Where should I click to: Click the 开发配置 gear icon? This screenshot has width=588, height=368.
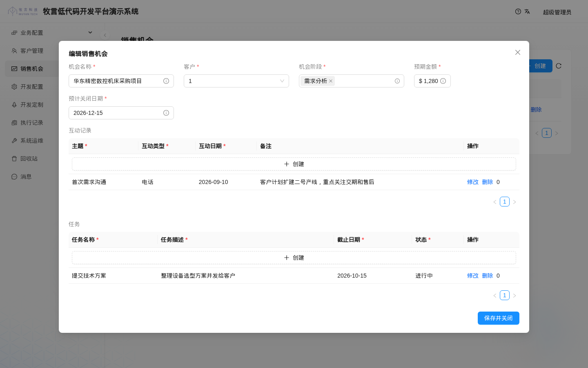point(14,87)
